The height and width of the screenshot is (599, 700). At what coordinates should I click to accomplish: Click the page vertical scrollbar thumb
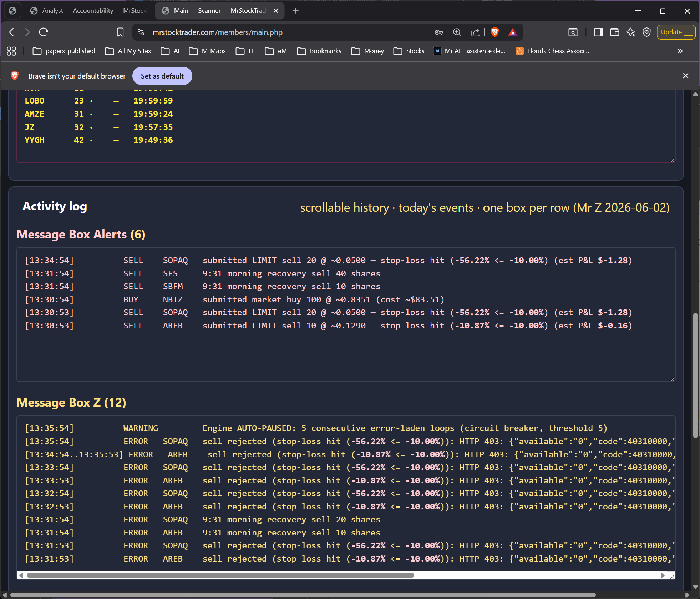(695, 375)
